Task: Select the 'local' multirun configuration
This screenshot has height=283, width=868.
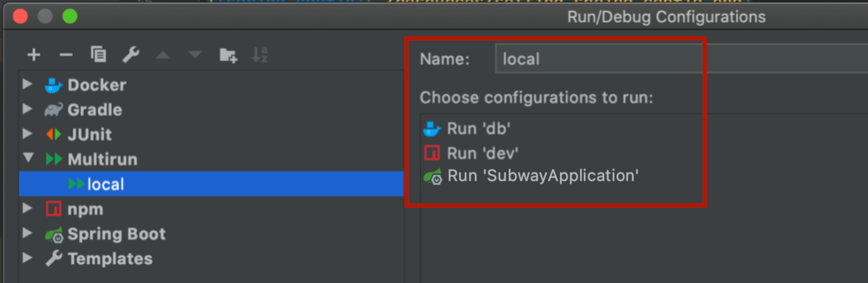Action: [211, 184]
